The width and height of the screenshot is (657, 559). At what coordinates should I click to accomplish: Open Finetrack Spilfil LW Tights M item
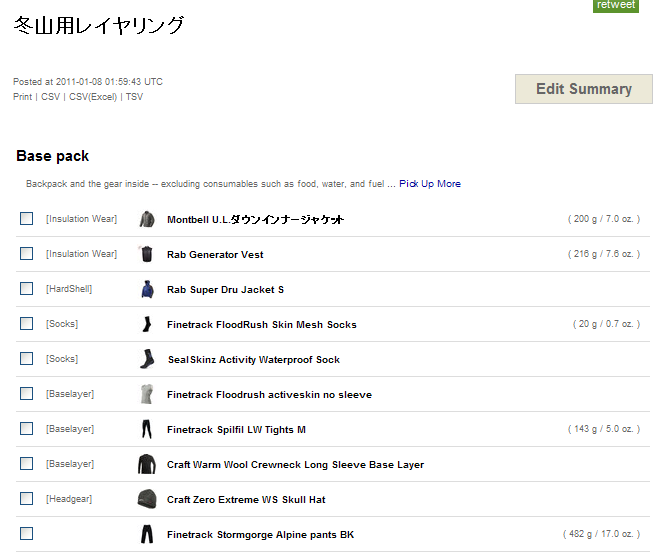pos(236,430)
